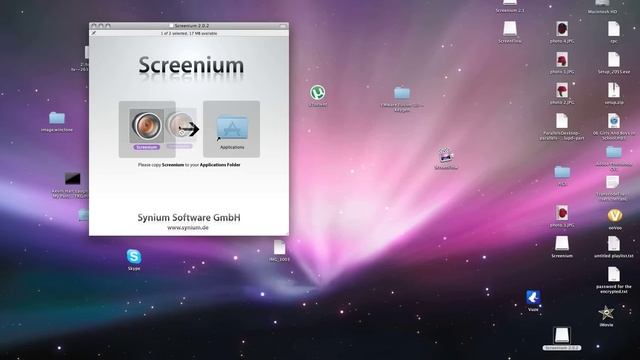Open photo 4.JPG thumbnail
Screen dimensions: 640x360
pos(562,29)
